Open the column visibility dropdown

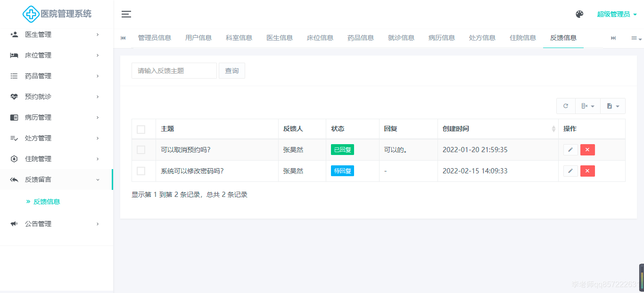pyautogui.click(x=588, y=106)
